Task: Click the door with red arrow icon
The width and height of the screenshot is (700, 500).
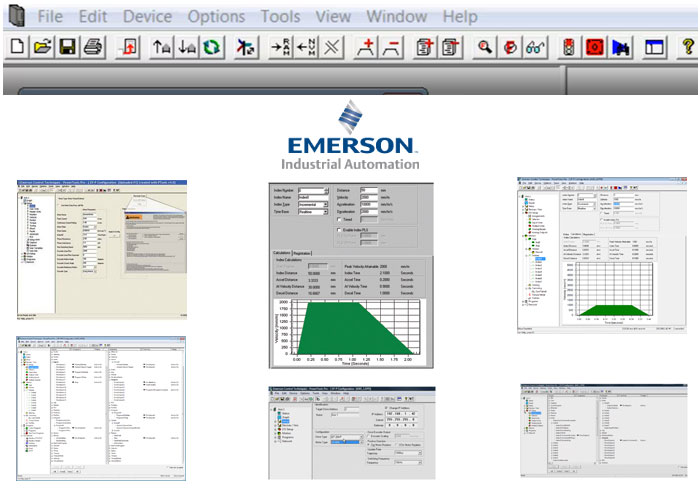Action: pyautogui.click(x=128, y=47)
